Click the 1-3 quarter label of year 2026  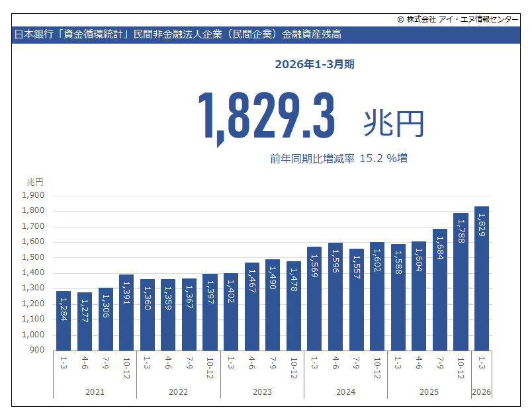[482, 363]
